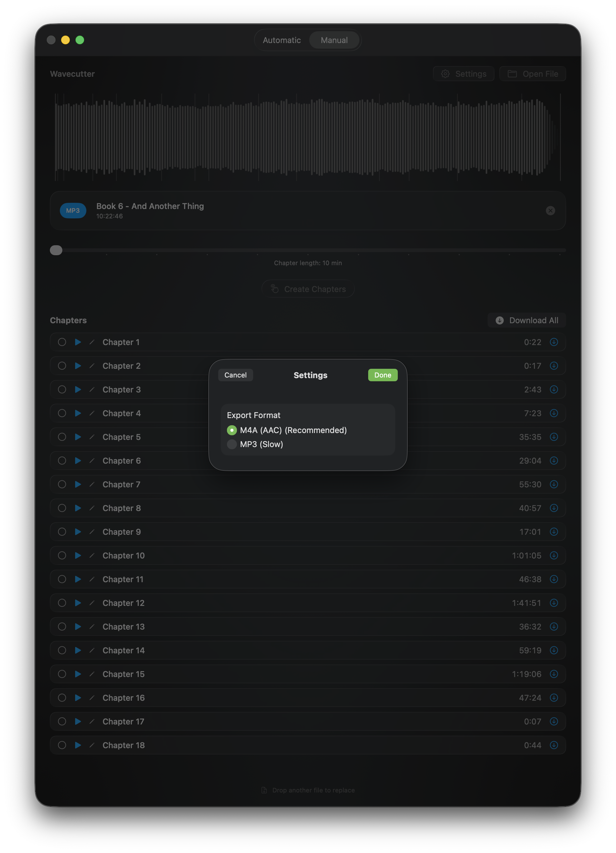Rename Chapter 10 via its pencil icon
The height and width of the screenshot is (853, 616).
pyautogui.click(x=93, y=555)
